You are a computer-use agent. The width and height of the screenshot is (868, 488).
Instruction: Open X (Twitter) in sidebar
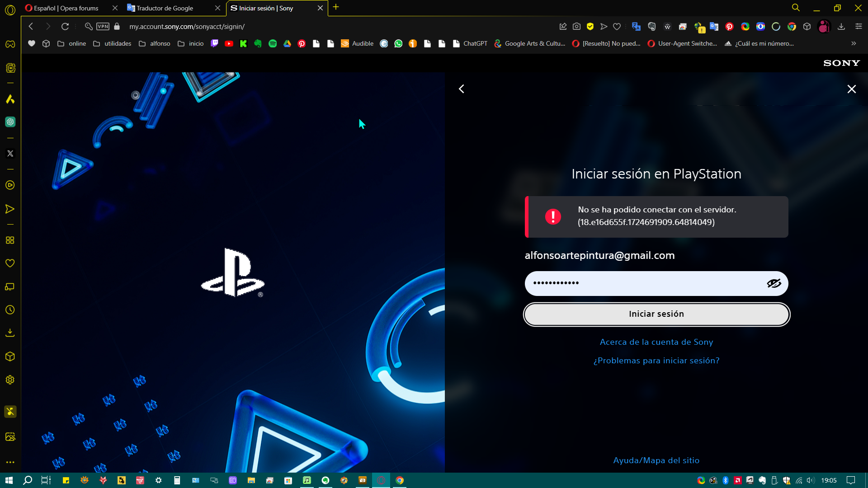(10, 154)
